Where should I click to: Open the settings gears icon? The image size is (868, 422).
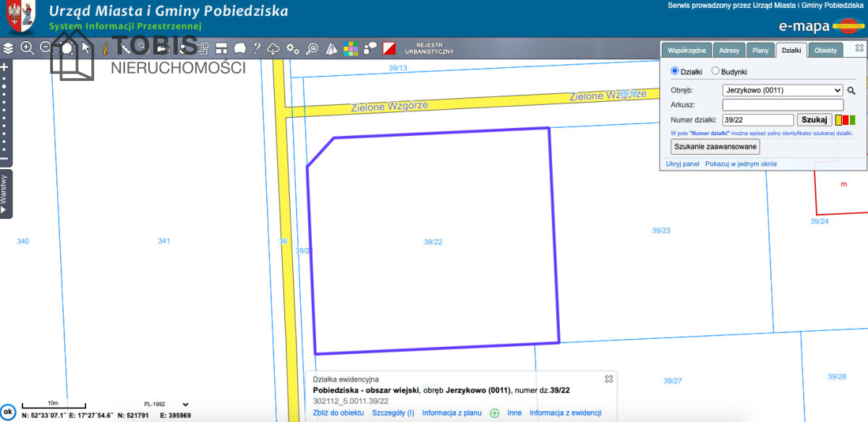[293, 48]
